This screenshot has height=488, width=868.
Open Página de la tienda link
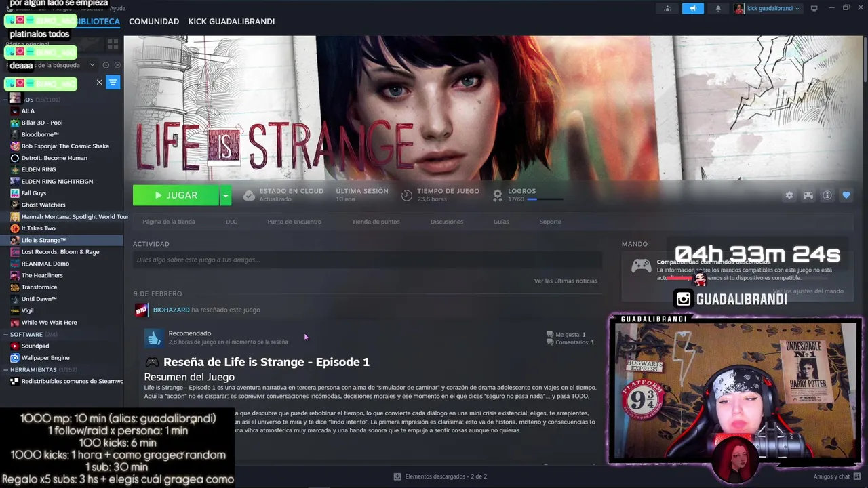169,222
